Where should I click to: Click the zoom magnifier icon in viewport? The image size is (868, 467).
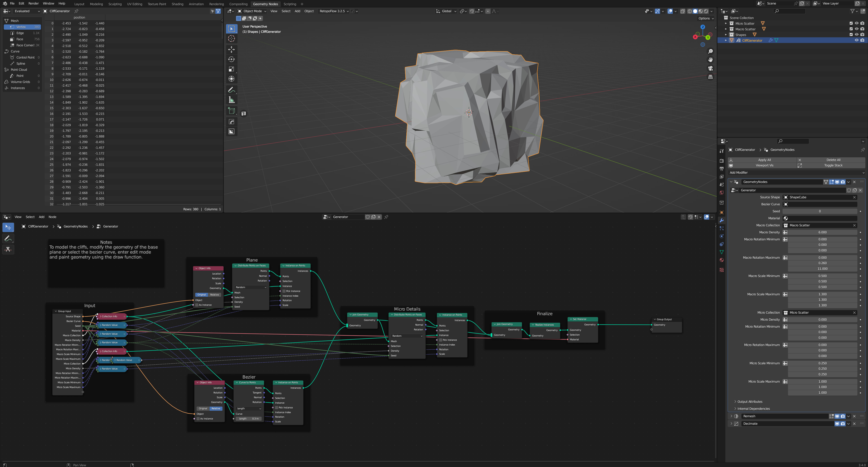(x=710, y=51)
